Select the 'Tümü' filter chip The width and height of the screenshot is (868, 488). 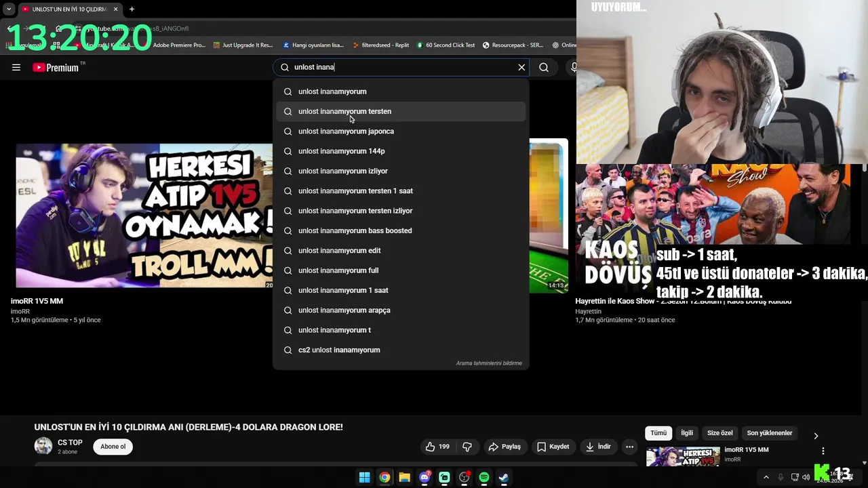[x=658, y=433]
